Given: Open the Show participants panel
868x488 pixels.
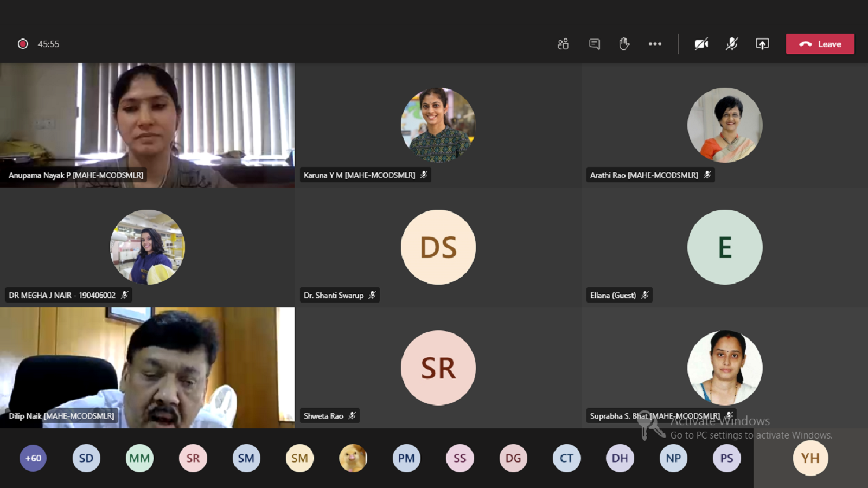Looking at the screenshot, I should pyautogui.click(x=563, y=44).
